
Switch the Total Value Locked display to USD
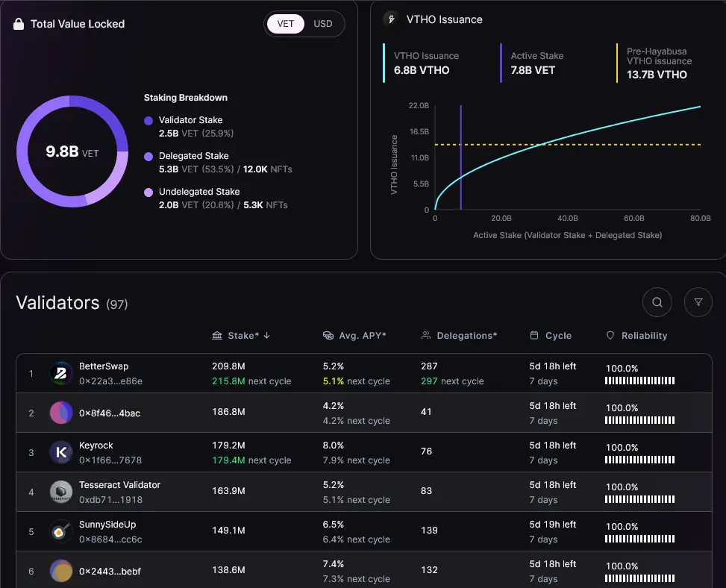[322, 23]
